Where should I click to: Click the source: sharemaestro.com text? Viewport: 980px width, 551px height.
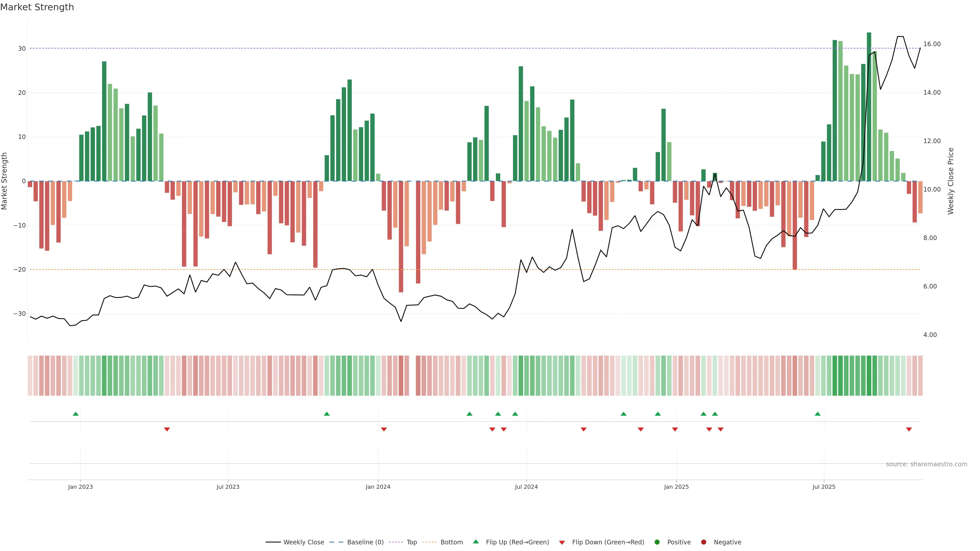click(x=926, y=464)
